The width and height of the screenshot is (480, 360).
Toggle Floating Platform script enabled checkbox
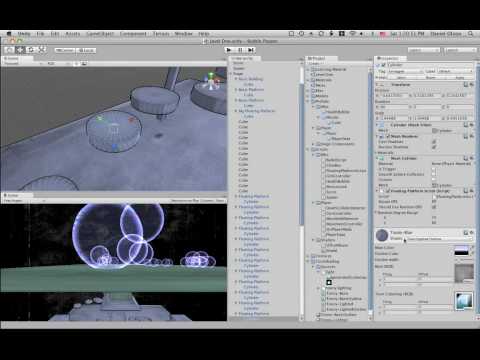click(388, 191)
